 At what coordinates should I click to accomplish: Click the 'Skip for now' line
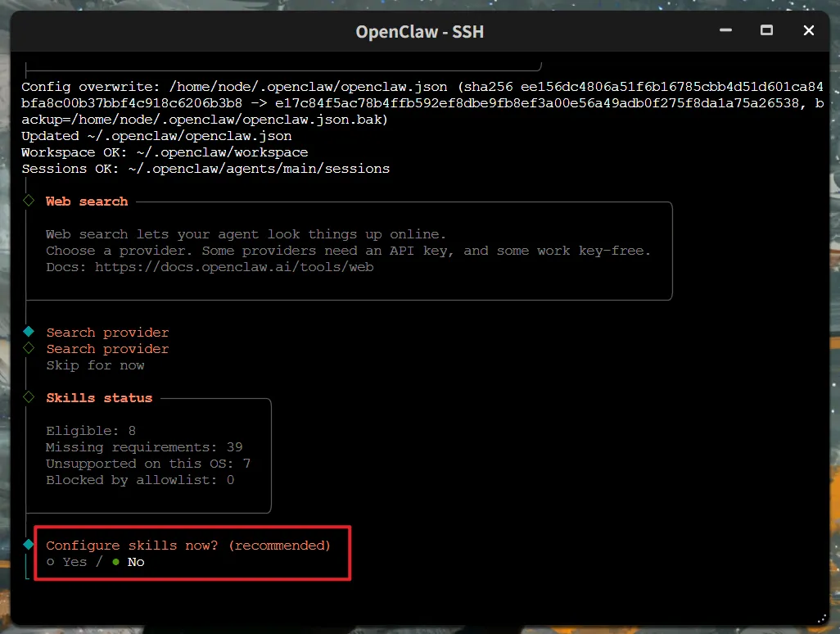point(95,365)
